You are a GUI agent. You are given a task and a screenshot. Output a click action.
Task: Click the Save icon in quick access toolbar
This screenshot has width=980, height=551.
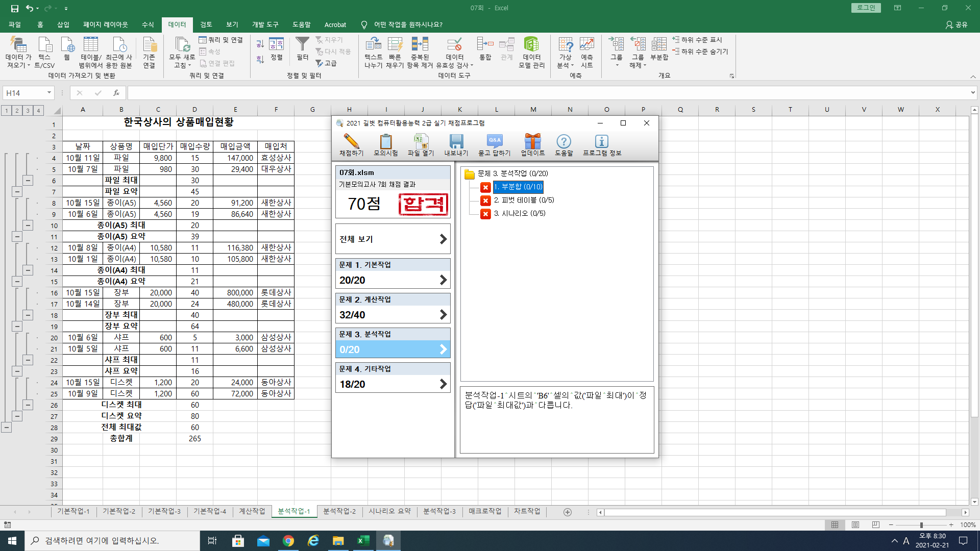click(15, 8)
